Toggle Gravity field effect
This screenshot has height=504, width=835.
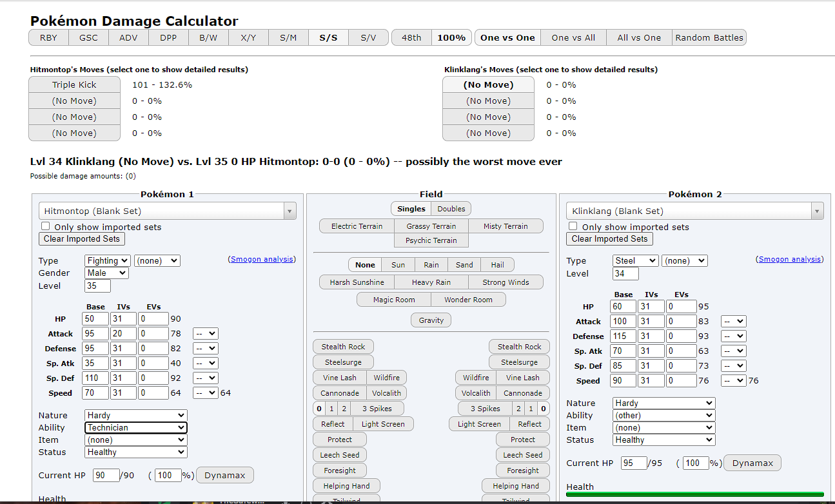click(x=431, y=320)
